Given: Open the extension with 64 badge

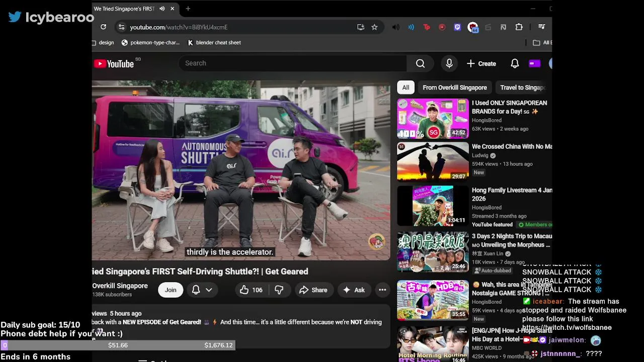Looking at the screenshot, I should [472, 28].
